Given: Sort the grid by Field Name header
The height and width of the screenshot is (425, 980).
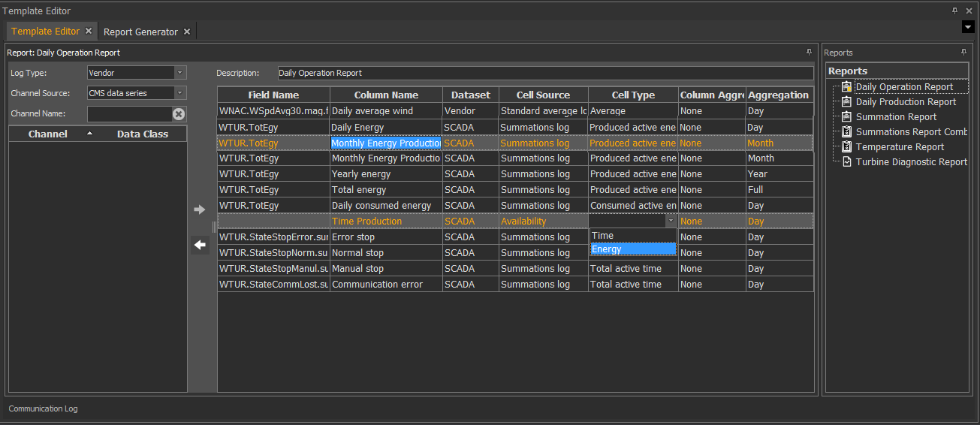Looking at the screenshot, I should click(273, 95).
